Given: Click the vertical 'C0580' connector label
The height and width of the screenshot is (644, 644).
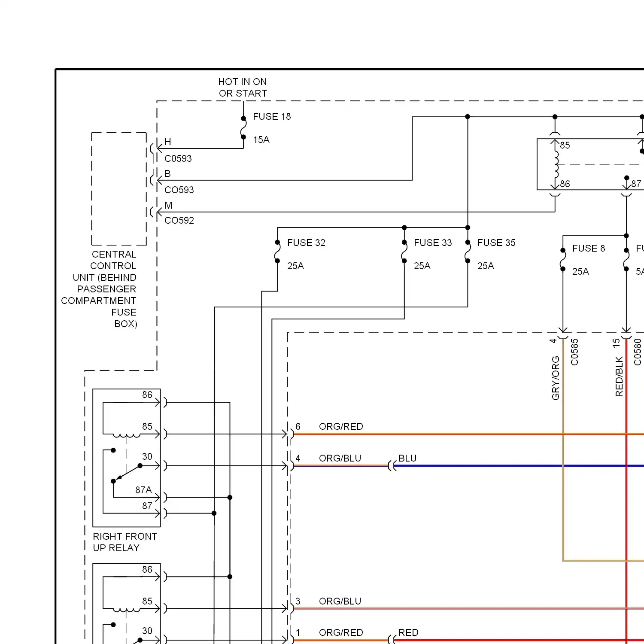Looking at the screenshot, I should click(638, 352).
